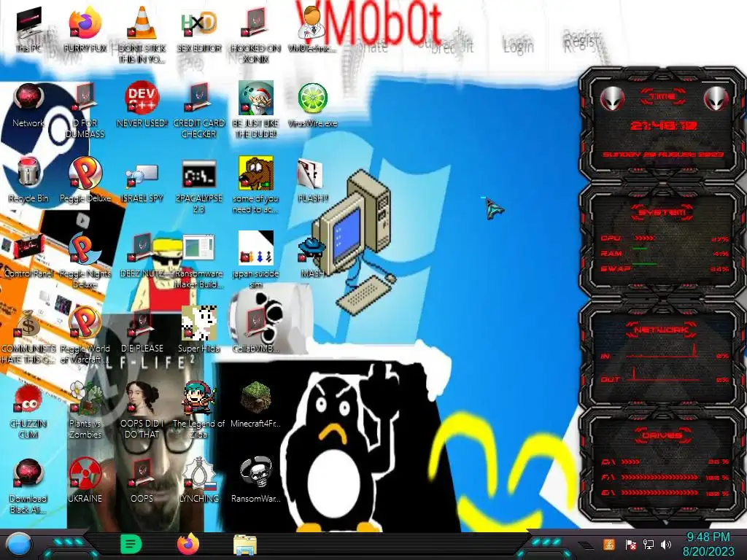Open the Minecraft4Fr... grass block icon
The height and width of the screenshot is (560, 747).
(x=256, y=405)
